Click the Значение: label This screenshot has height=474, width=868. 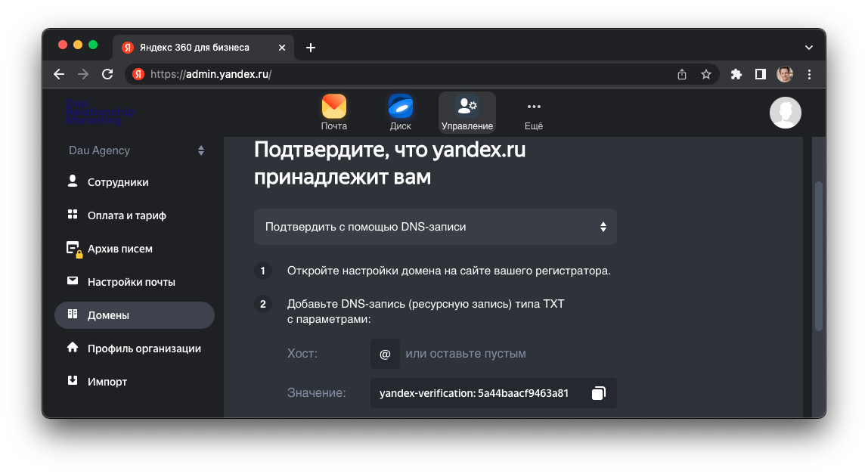click(x=316, y=393)
